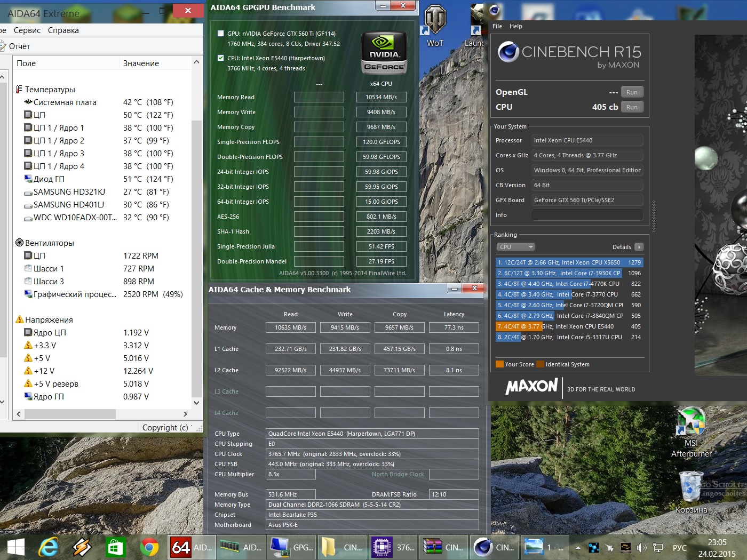
Task: Click the Memory Read 10534 MB/s result box
Action: point(381,97)
